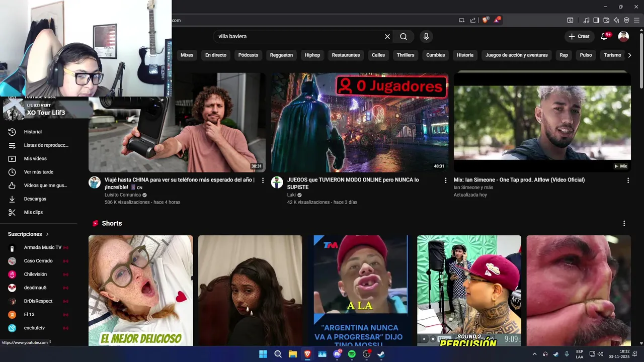
Task: Open Steam from the taskbar
Action: coord(381,354)
